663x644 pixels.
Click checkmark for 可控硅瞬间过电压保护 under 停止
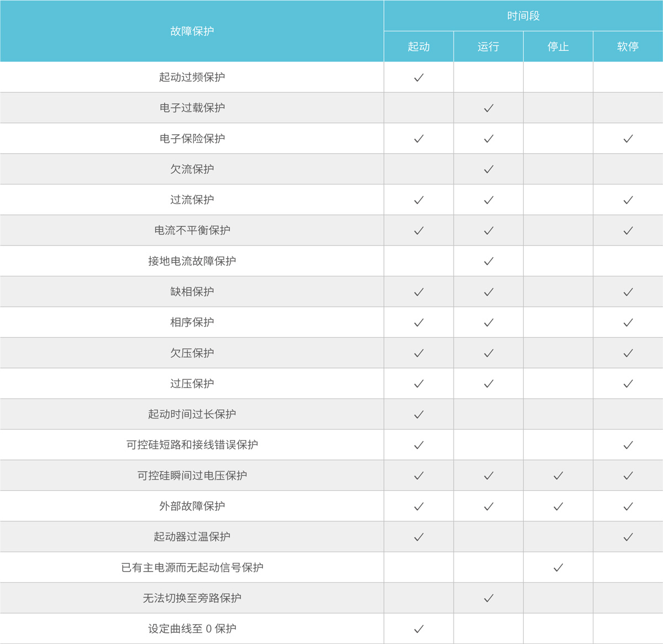tap(559, 475)
